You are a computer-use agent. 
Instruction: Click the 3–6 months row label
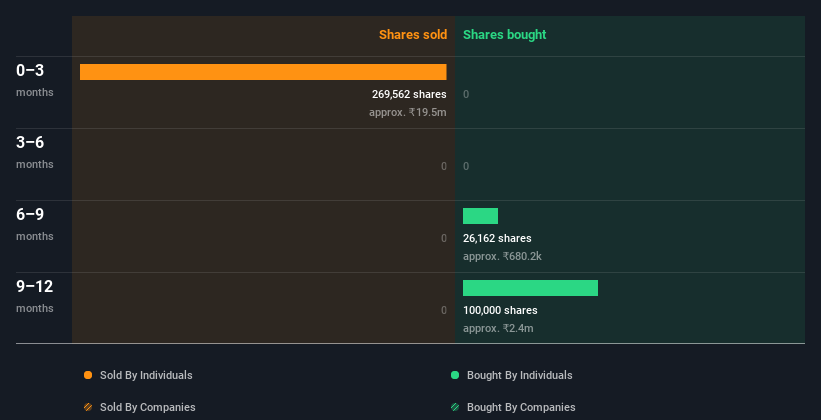[35, 152]
